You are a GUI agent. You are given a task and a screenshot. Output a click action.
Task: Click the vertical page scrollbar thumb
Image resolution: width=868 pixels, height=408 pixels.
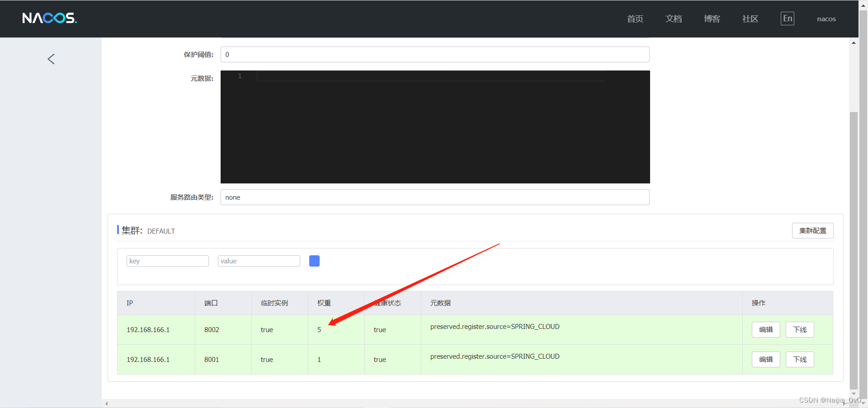point(854,250)
